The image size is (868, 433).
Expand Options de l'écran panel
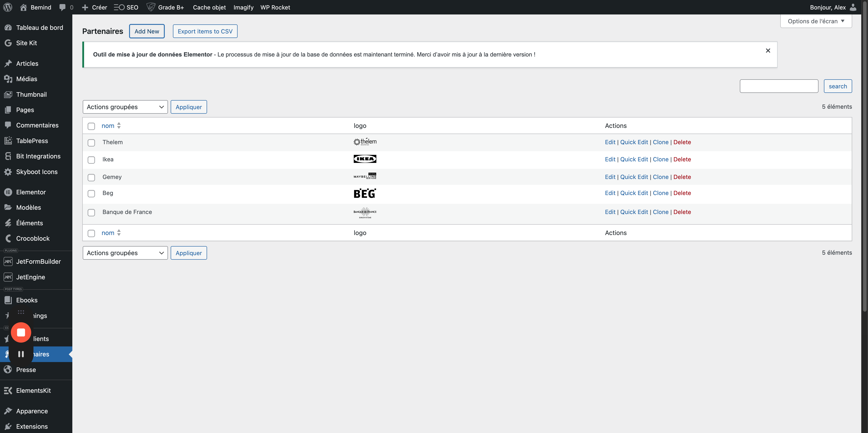coord(816,21)
